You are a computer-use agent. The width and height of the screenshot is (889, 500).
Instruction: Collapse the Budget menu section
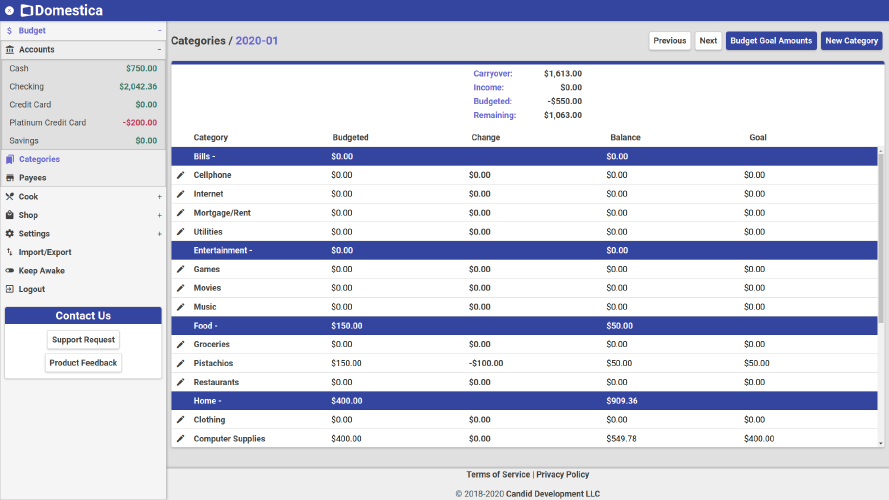point(159,31)
